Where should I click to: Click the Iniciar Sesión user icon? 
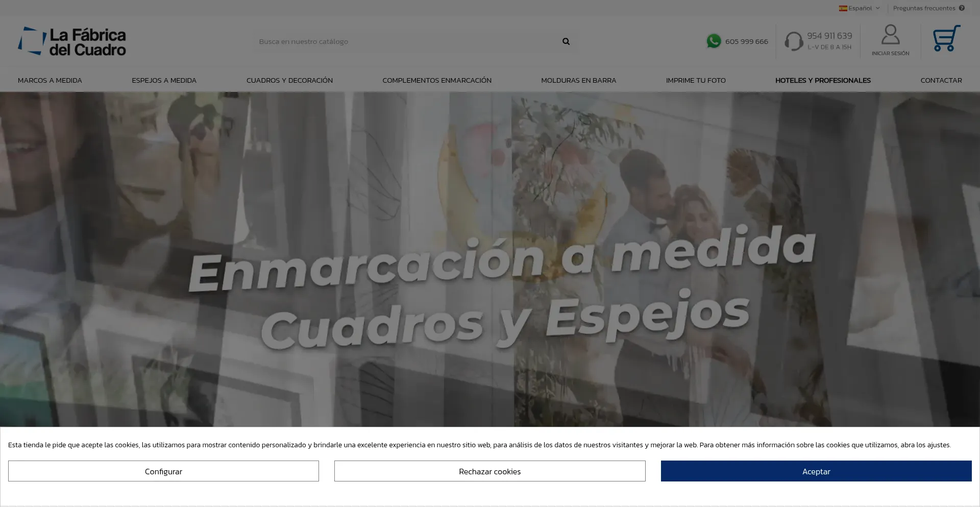890,35
